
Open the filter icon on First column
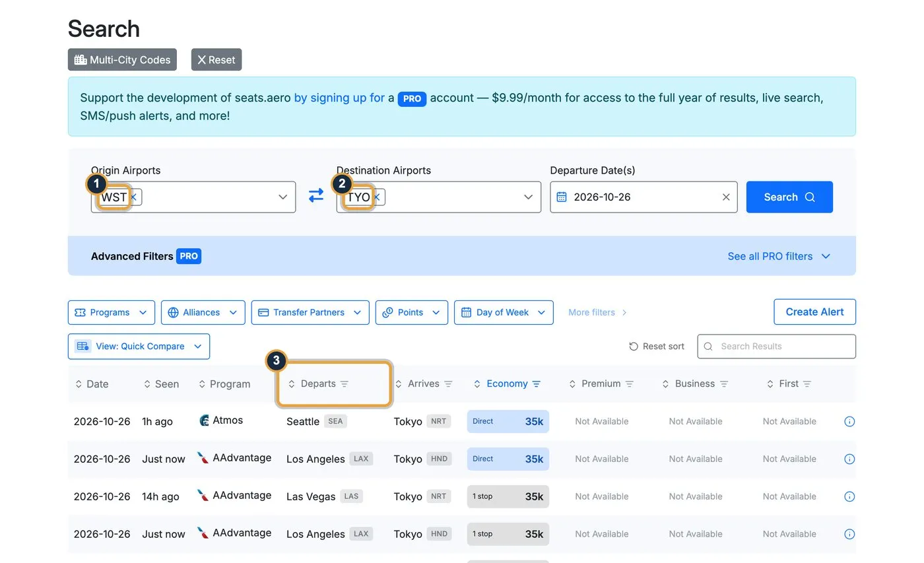(807, 383)
